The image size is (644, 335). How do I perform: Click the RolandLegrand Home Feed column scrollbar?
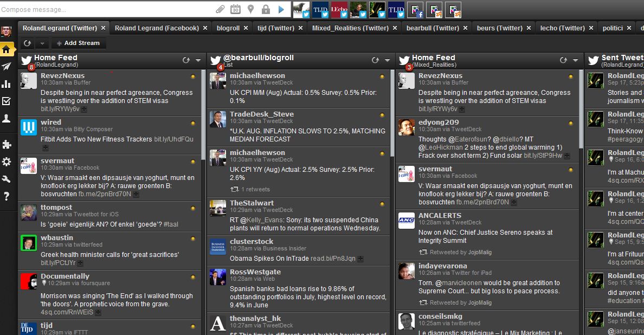point(203,115)
